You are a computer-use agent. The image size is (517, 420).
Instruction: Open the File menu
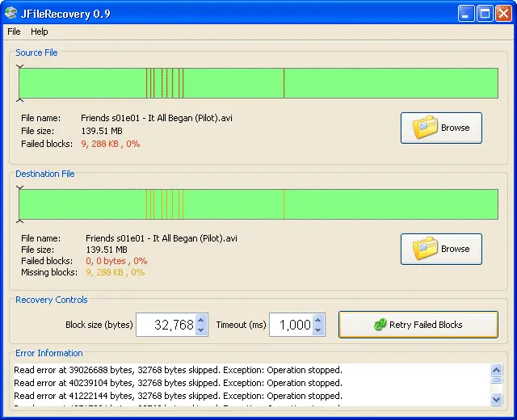[14, 31]
